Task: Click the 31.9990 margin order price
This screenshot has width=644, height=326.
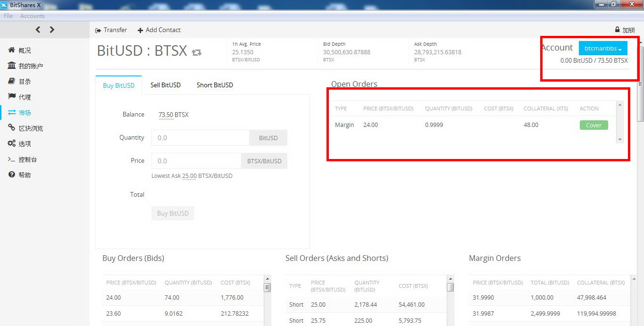Action: click(483, 298)
